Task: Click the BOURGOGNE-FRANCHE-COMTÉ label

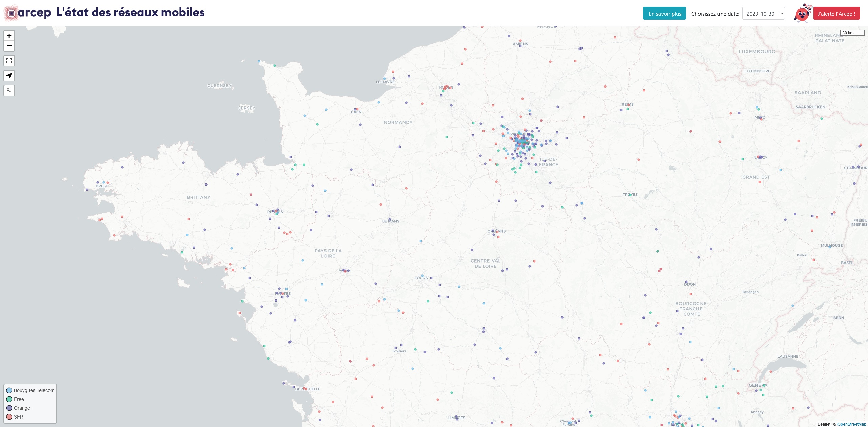Action: 692,309
